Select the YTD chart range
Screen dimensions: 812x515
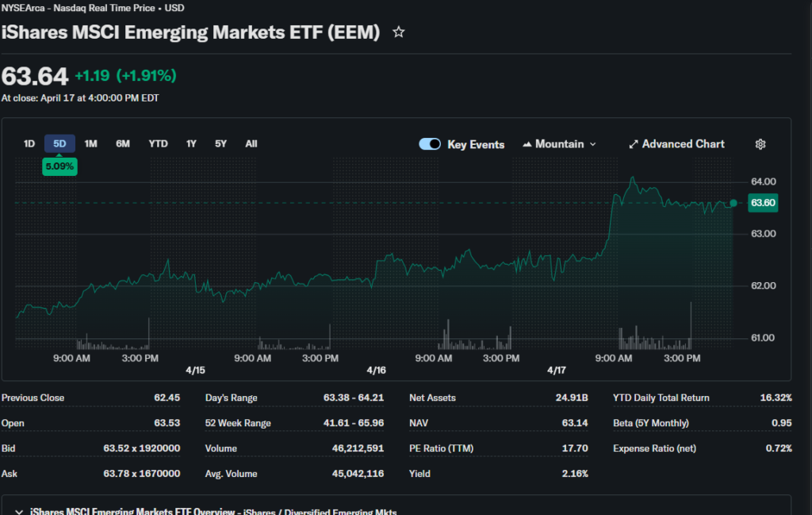(158, 143)
